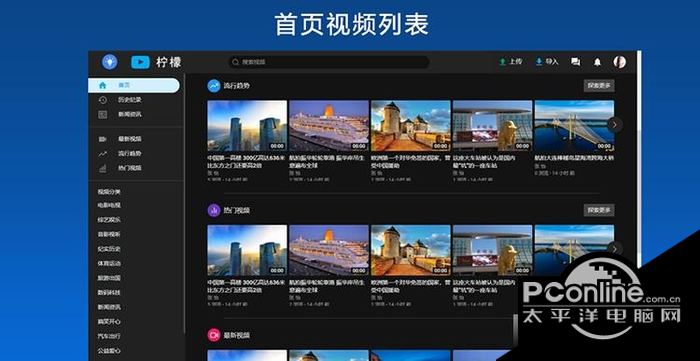
Task: Click the magnifier icon in the search box
Action: [x=236, y=62]
